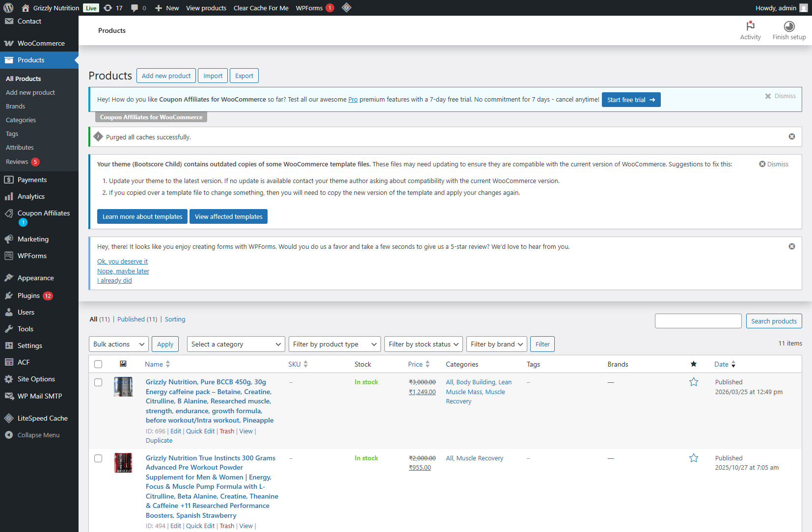Click the LiteSpeed Cache toolbar diamond icon
The image size is (812, 532).
(x=347, y=8)
